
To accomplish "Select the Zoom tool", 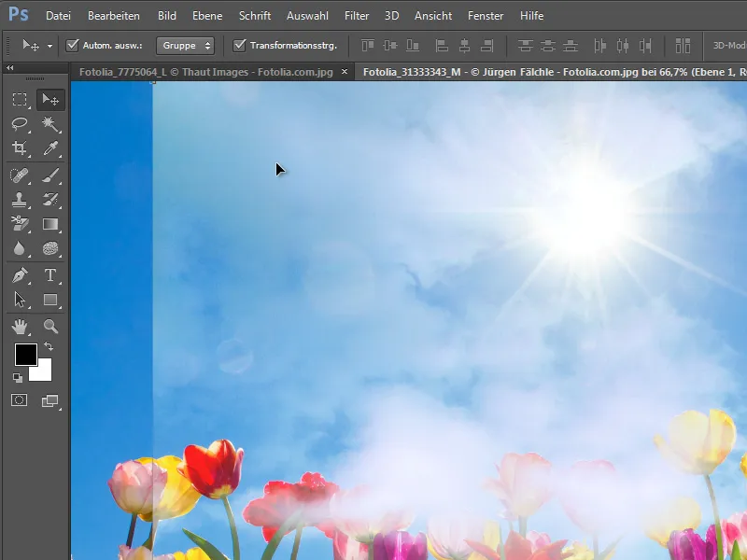I will (x=50, y=327).
